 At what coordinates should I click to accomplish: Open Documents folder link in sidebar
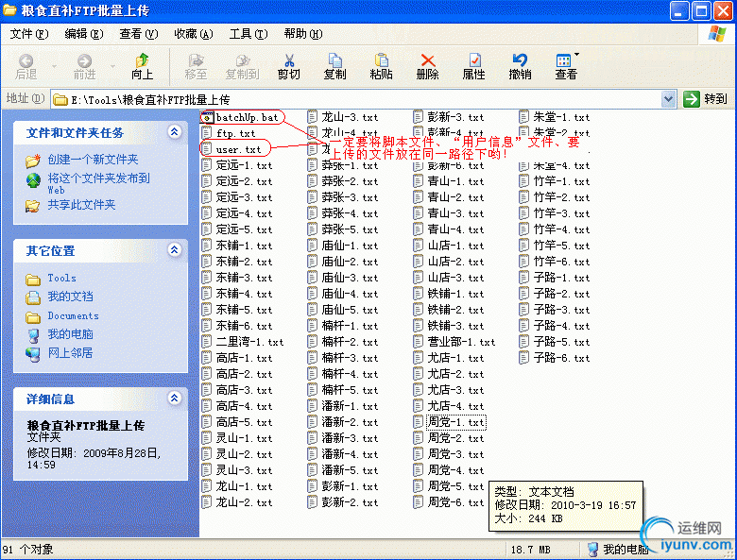(74, 316)
